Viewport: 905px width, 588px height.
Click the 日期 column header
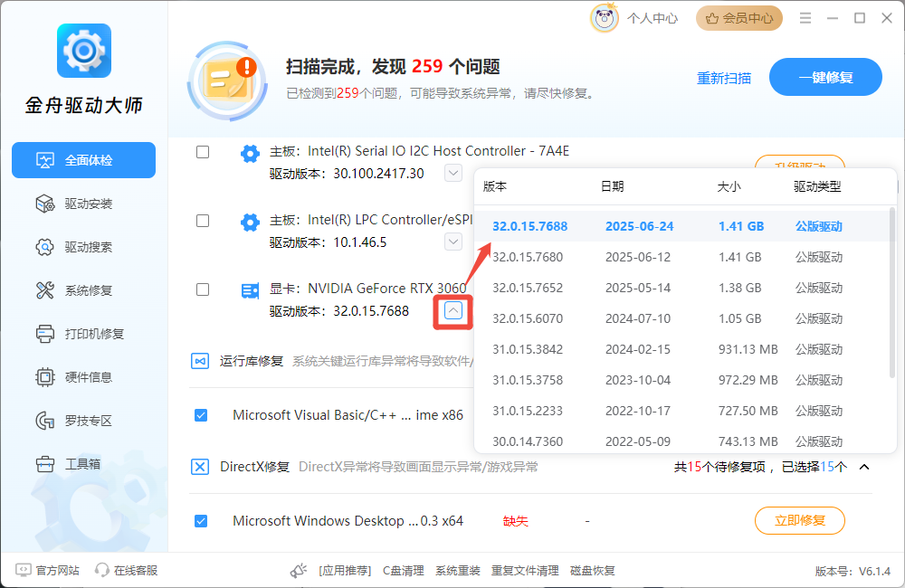(x=613, y=186)
